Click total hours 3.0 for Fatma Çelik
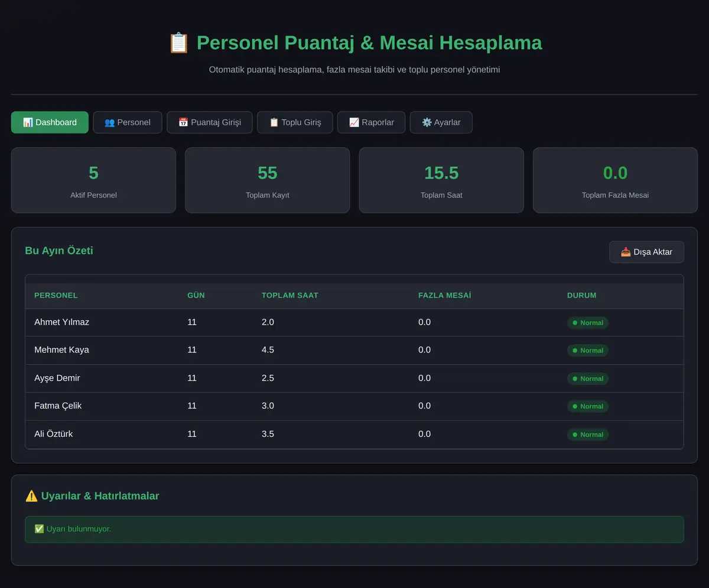This screenshot has width=709, height=588. pos(268,406)
